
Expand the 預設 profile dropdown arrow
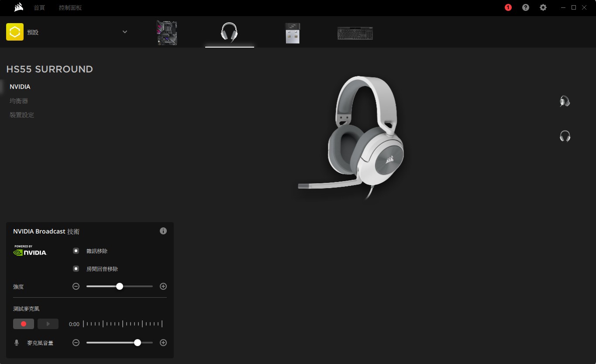coord(125,32)
